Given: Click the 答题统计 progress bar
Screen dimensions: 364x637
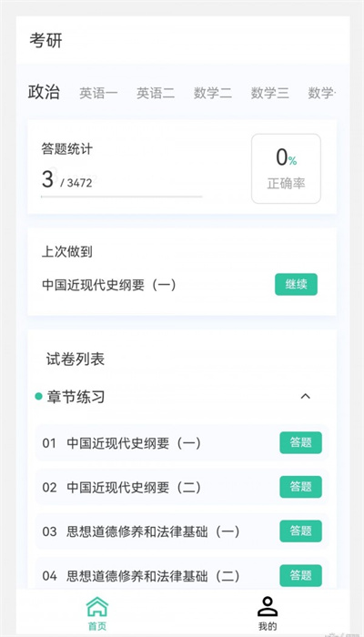Looking at the screenshot, I should [121, 197].
